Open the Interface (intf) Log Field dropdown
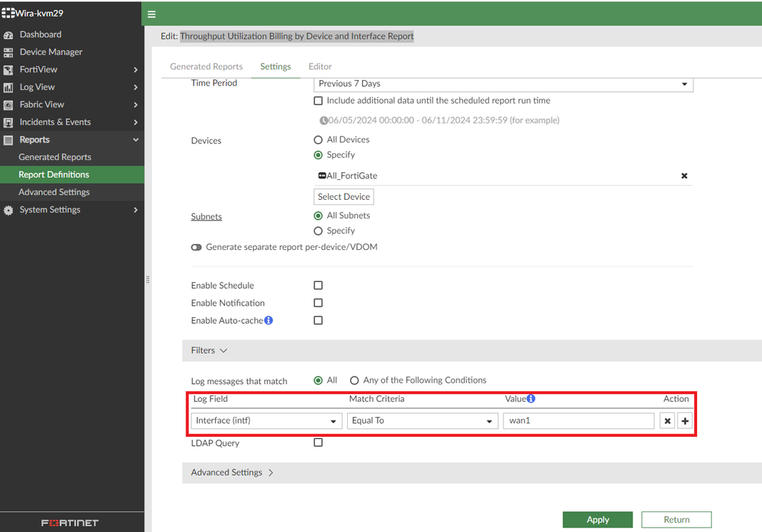Viewport: 762px width, 532px height. [266, 421]
